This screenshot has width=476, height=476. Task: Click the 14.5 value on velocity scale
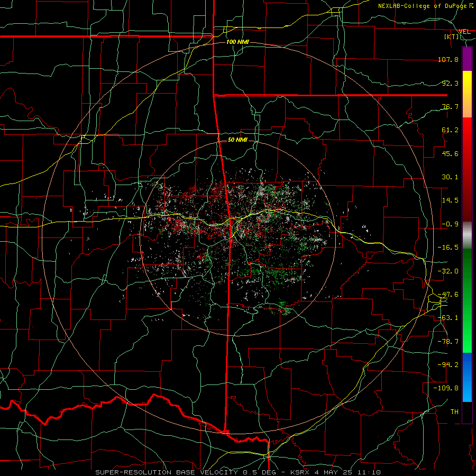click(450, 200)
